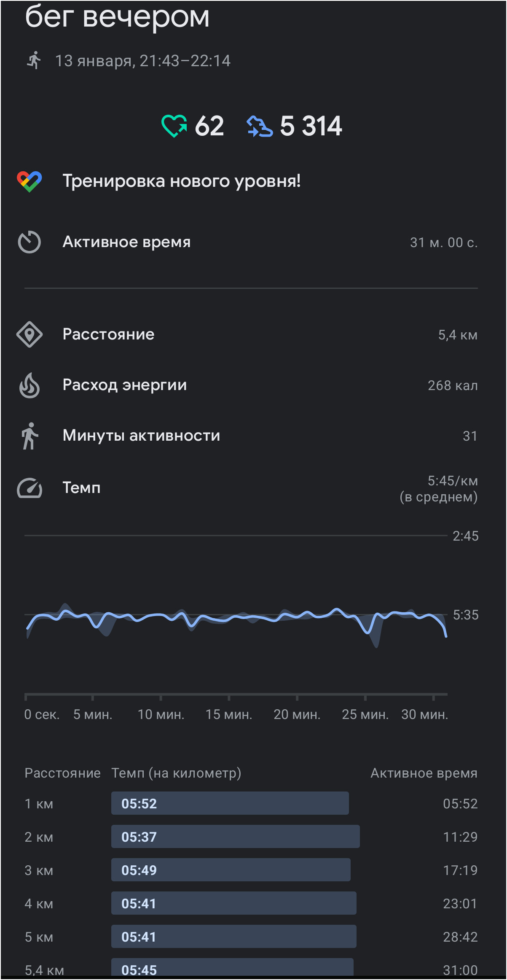The width and height of the screenshot is (507, 980).
Task: Select the 2 км split bar 05:37
Action: [235, 837]
